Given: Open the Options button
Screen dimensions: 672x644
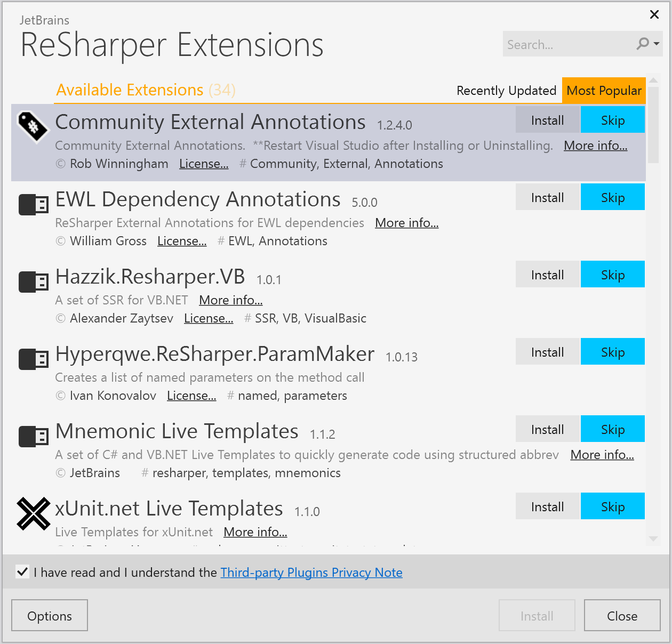Looking at the screenshot, I should point(50,616).
